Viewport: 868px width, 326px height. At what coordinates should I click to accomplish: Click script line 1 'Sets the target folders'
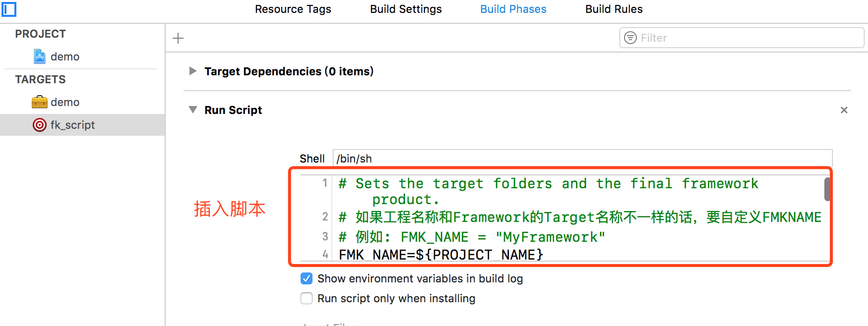548,191
